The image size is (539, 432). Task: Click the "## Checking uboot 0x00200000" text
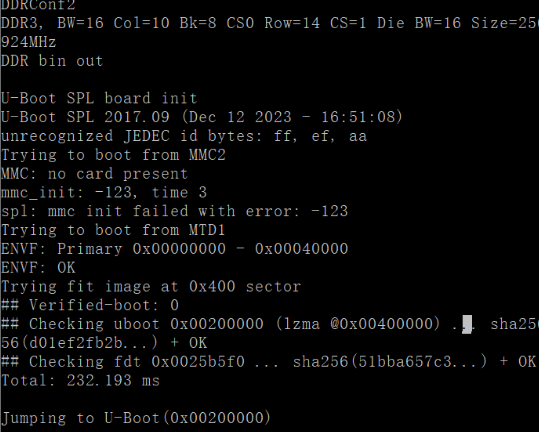tap(132, 324)
